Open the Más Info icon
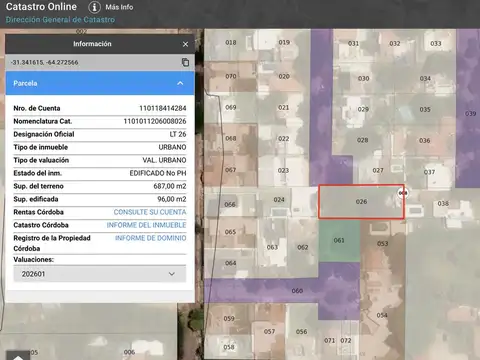This screenshot has height=360, width=480. tap(94, 7)
